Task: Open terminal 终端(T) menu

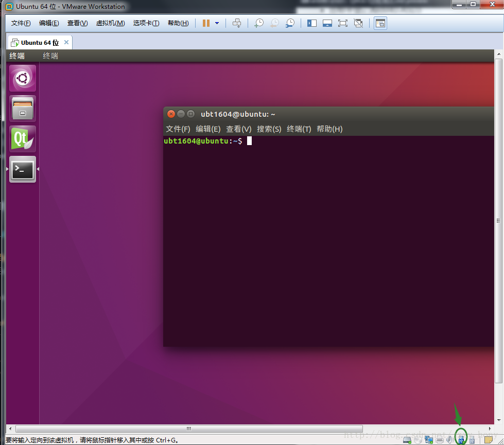Action: pyautogui.click(x=299, y=129)
